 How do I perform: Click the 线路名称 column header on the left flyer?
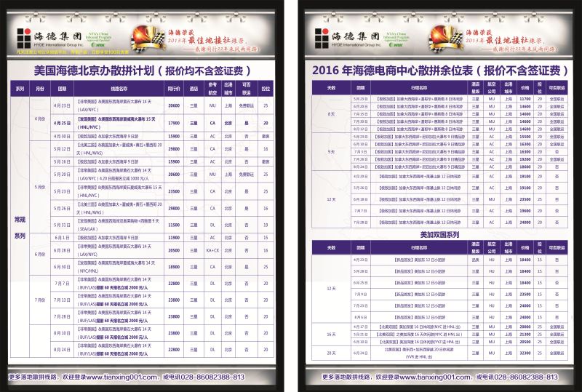point(119,89)
